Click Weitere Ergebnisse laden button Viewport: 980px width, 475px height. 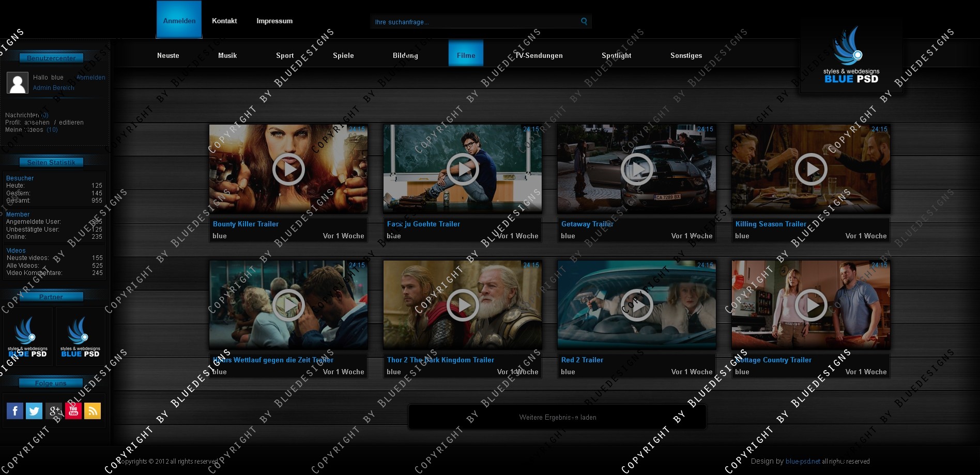point(557,417)
